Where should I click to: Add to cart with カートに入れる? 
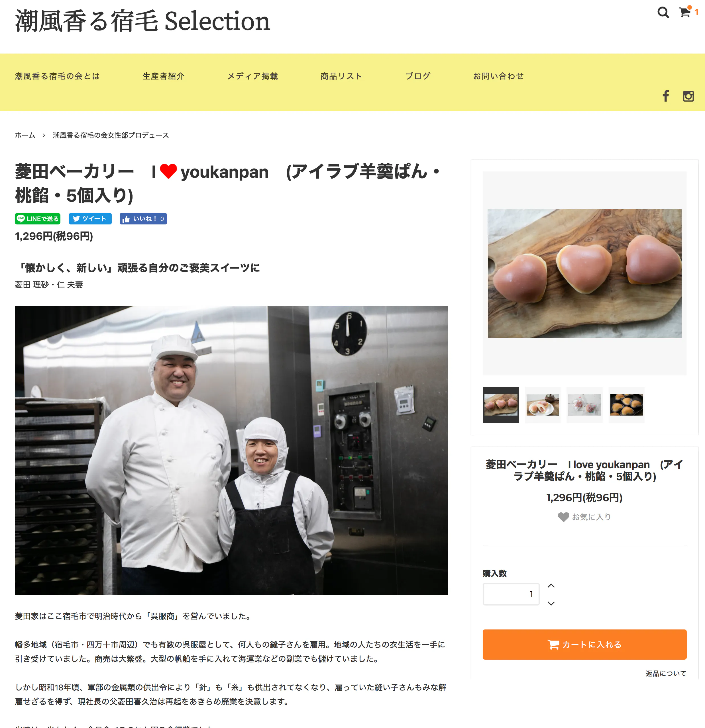pyautogui.click(x=584, y=645)
